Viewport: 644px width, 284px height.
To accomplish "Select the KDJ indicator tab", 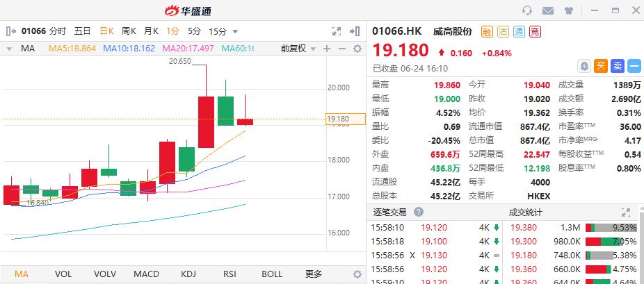I will point(188,274).
